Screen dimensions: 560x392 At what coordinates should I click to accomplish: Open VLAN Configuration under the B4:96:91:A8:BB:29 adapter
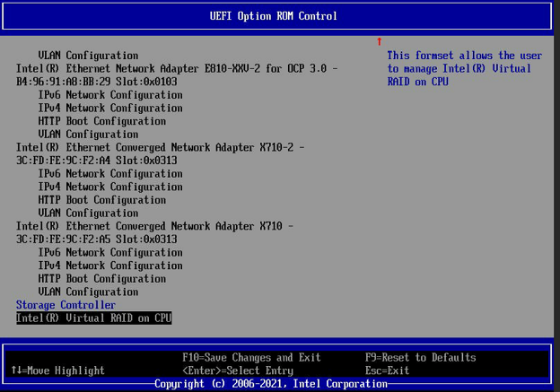[x=88, y=135]
